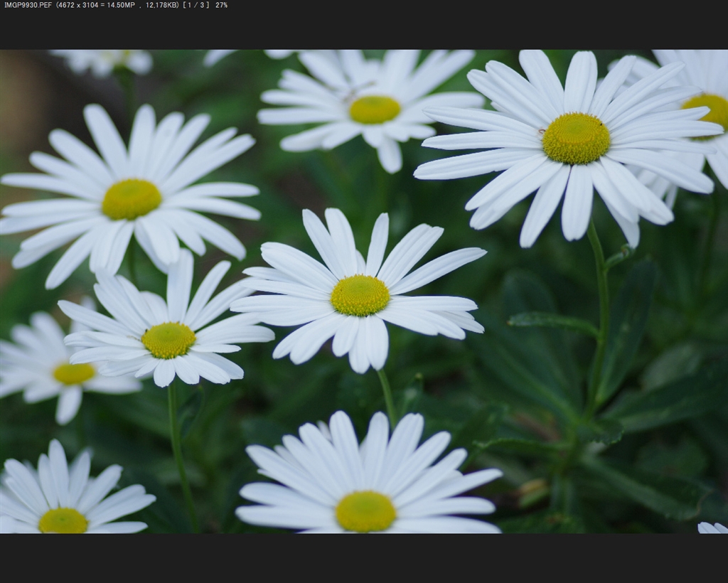The height and width of the screenshot is (583, 728).
Task: Click the yellow center of the middle daisy
Action: click(x=360, y=295)
